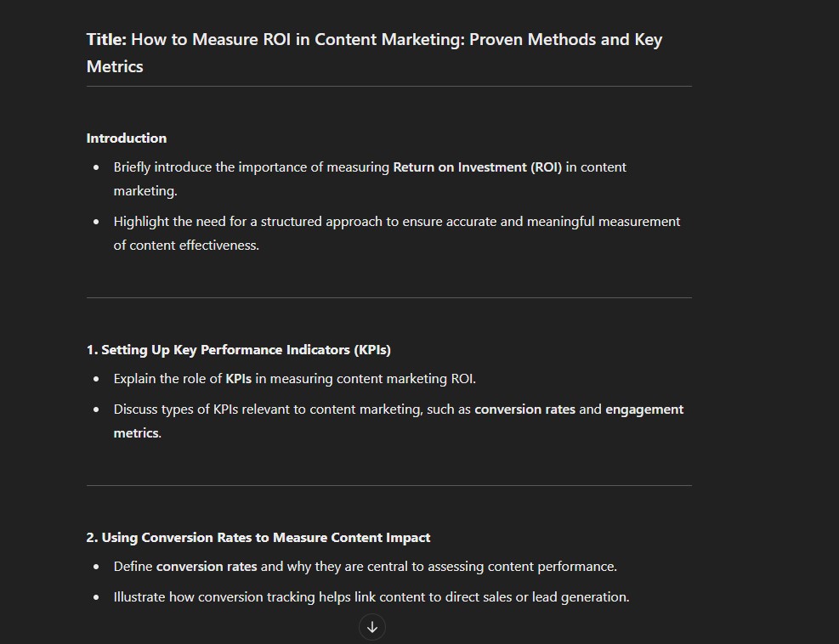Click the title heading about measuring ROI
This screenshot has height=644, width=839.
tap(375, 53)
